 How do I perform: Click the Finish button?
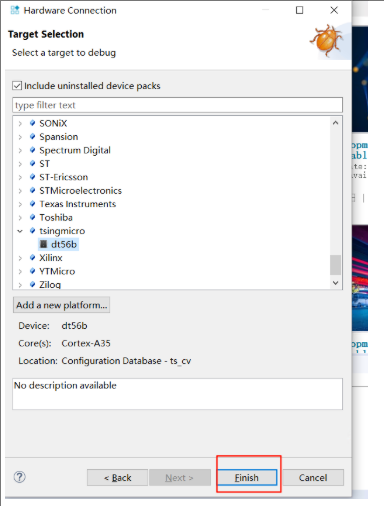[x=247, y=478]
